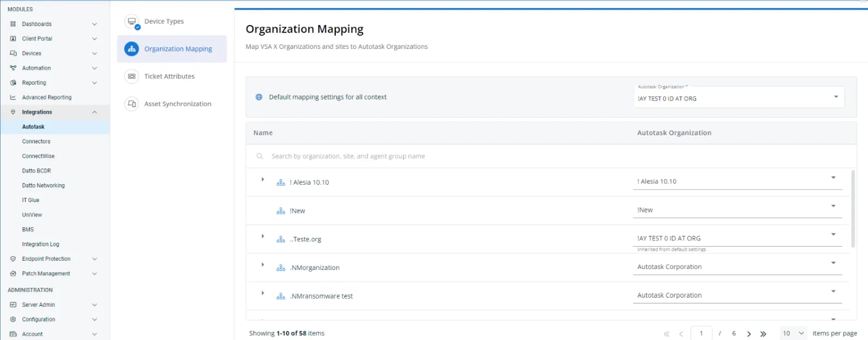Click the Asset Synchronization icon

click(x=132, y=104)
